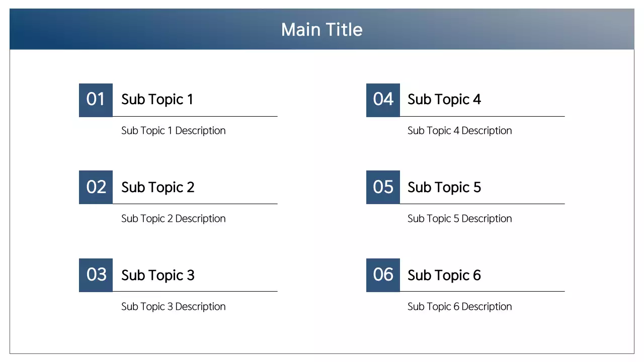Click the Sub Topic 5 Description text

point(459,219)
